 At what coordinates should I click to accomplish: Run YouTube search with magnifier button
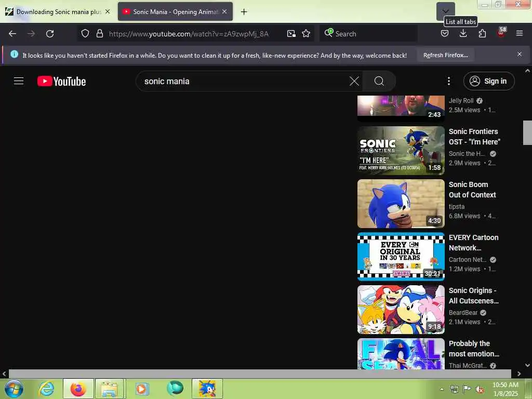click(x=379, y=81)
